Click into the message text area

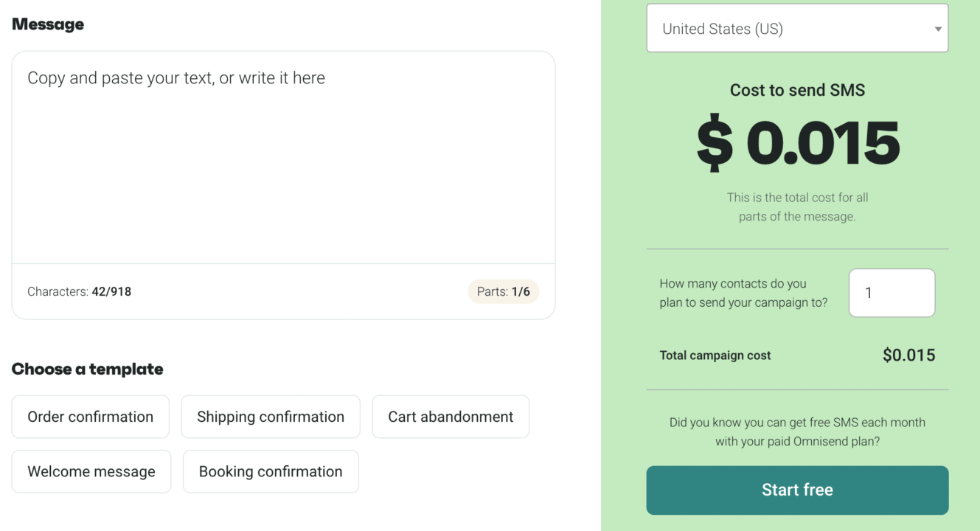(283, 156)
